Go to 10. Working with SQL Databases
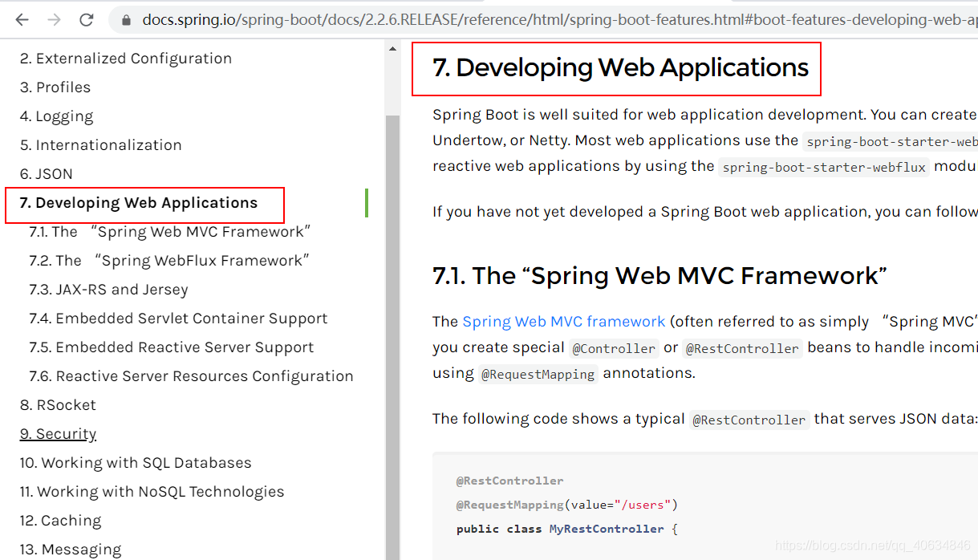This screenshot has width=978, height=560. point(136,463)
